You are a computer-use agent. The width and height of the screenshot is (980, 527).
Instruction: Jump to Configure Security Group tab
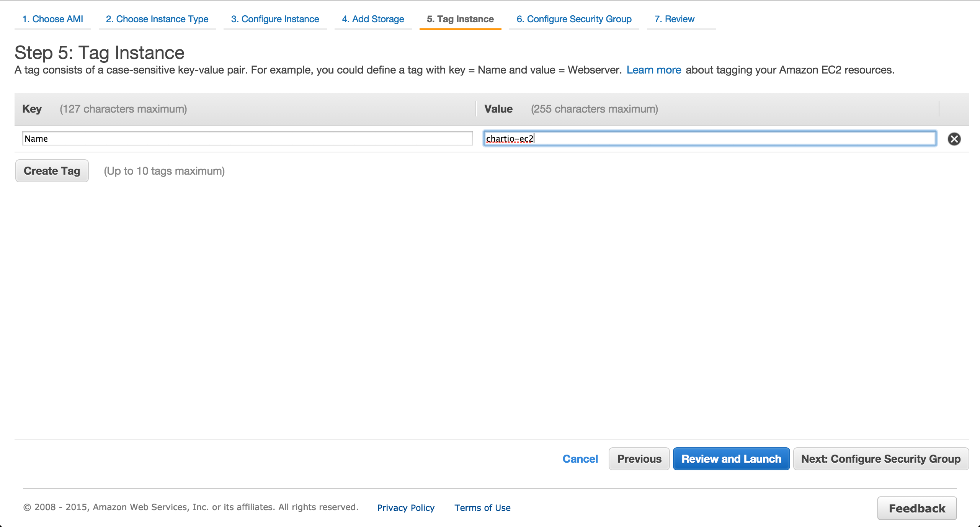[x=574, y=19]
